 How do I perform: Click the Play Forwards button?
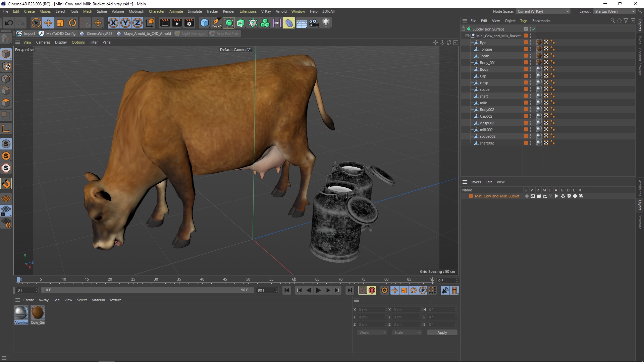click(x=318, y=290)
